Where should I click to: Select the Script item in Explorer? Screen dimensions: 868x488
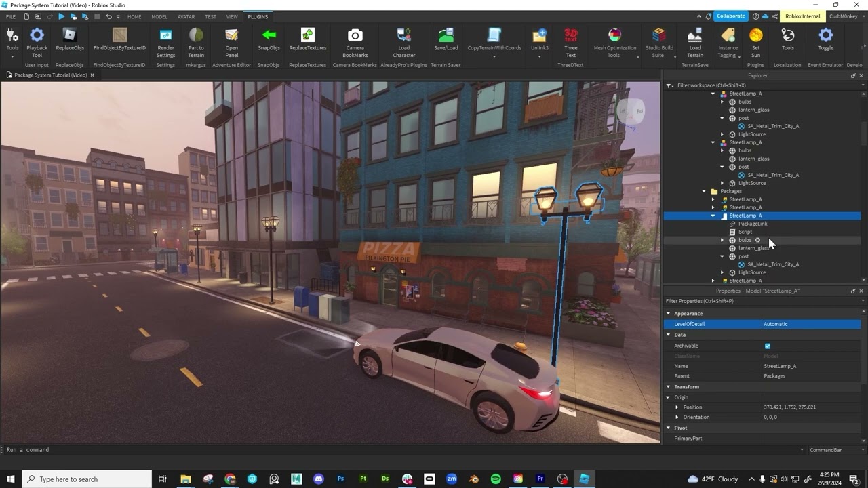click(745, 232)
